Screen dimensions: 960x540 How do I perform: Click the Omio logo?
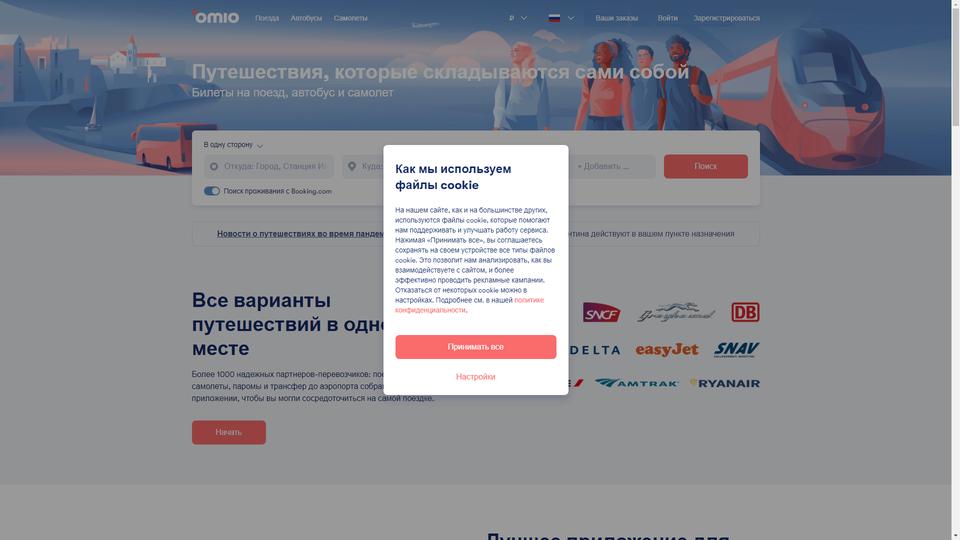click(216, 17)
